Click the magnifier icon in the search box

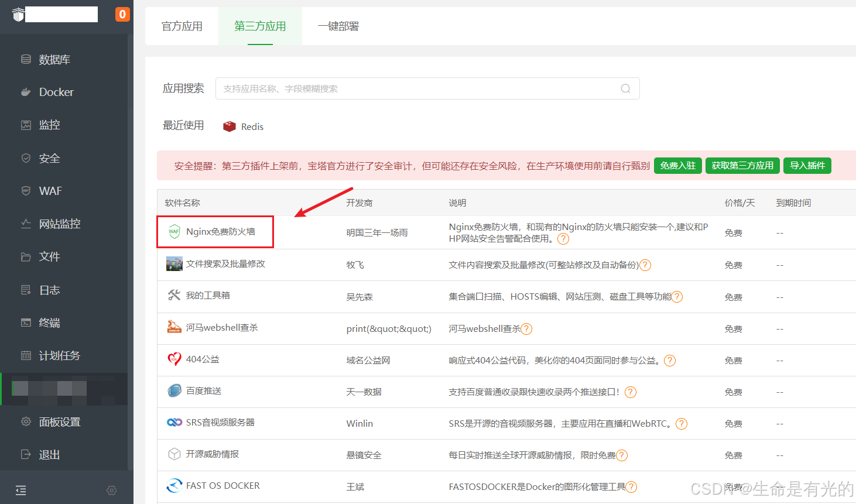625,88
